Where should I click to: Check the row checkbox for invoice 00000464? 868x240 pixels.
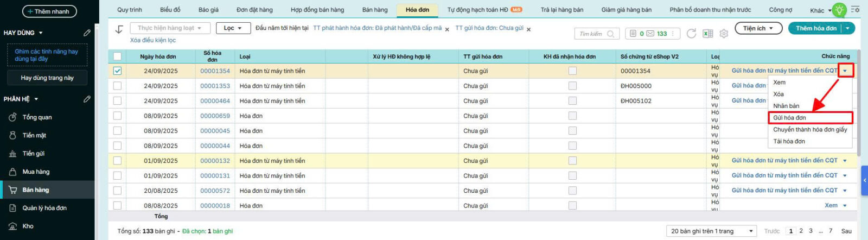click(x=118, y=101)
